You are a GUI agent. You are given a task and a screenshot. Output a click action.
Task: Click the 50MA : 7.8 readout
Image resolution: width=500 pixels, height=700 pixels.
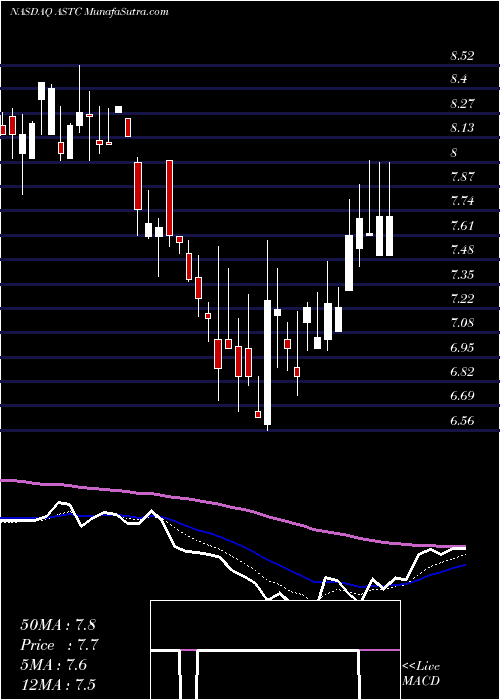tap(58, 625)
